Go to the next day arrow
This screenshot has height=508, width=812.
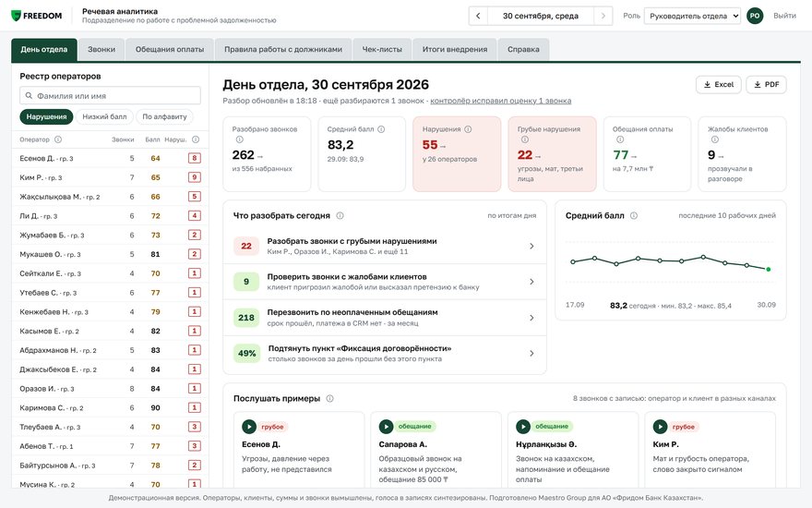(603, 16)
